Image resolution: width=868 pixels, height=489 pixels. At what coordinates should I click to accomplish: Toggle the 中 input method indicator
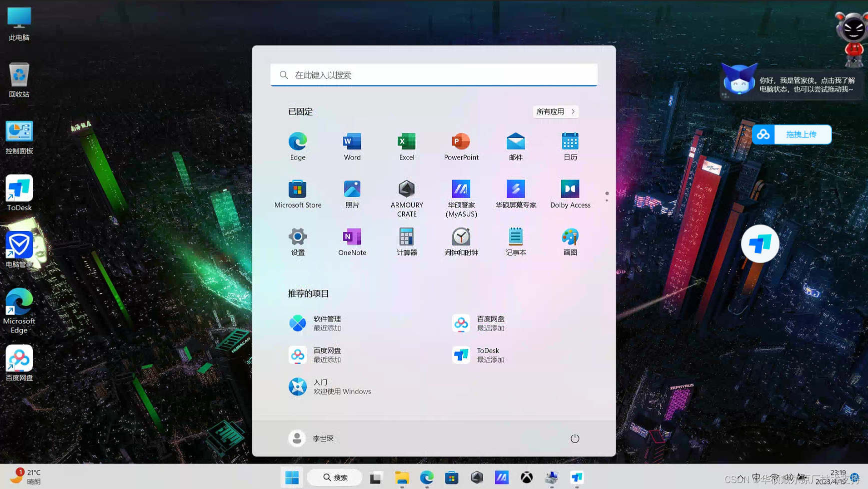point(756,477)
